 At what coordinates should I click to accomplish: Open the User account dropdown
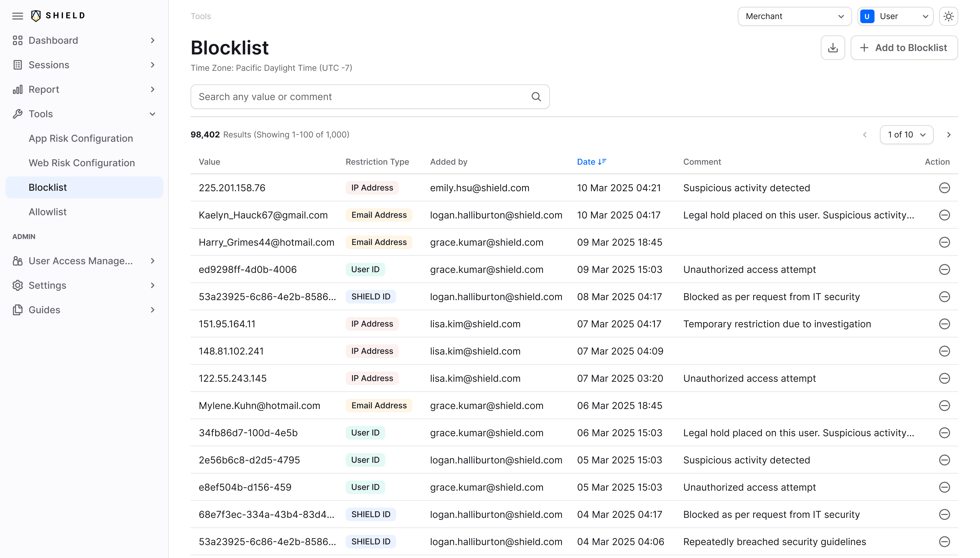coord(895,16)
